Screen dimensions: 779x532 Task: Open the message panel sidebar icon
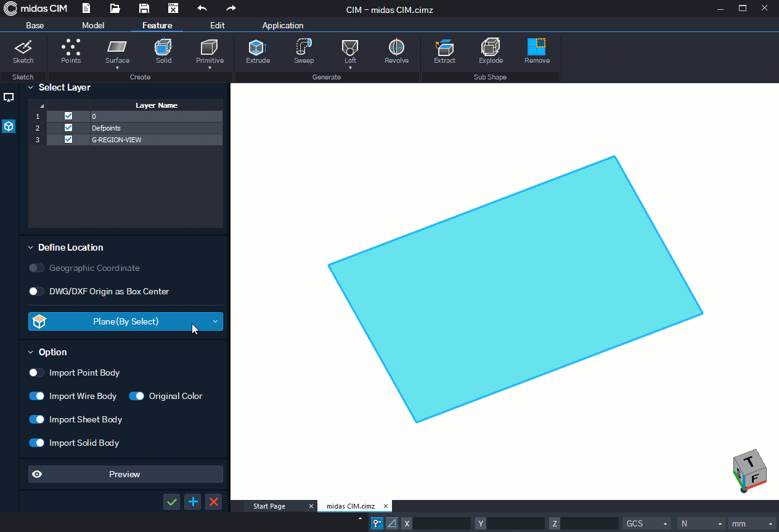tap(9, 97)
